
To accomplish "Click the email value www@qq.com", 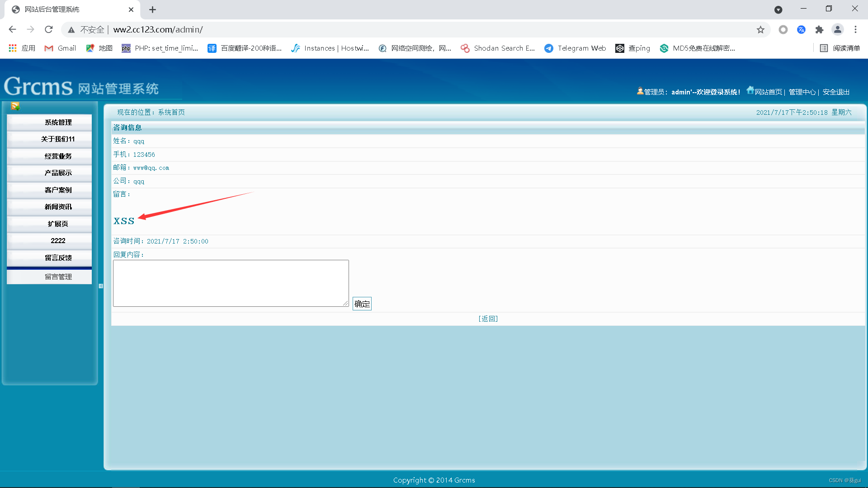I will [151, 168].
